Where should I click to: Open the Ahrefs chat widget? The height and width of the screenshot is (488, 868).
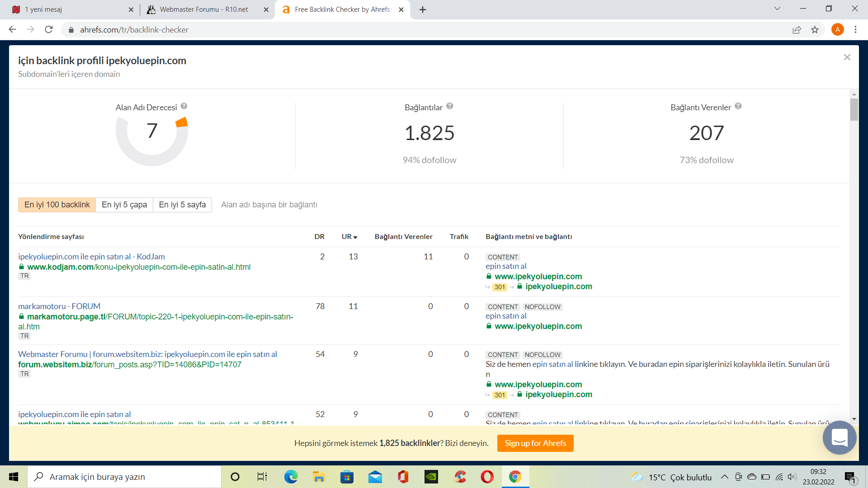click(x=840, y=437)
